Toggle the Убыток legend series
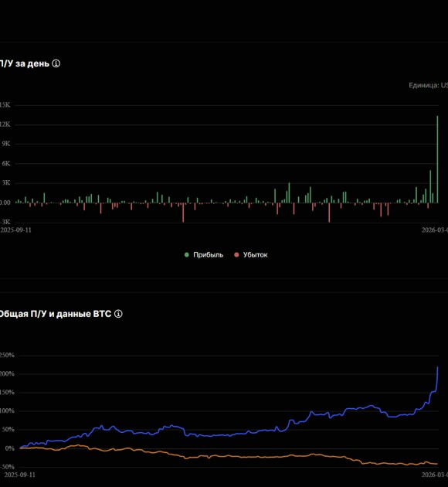Viewport: 448px width, 487px height. click(251, 255)
